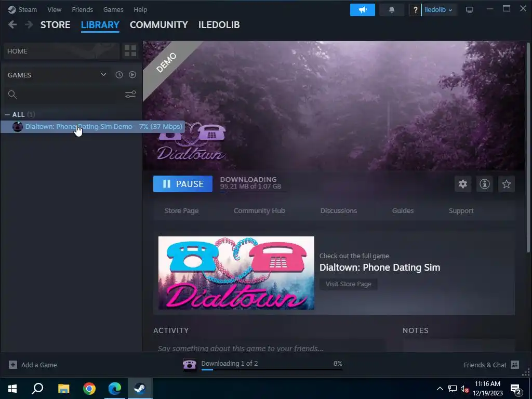Collapse the ALL games category
Screen dimensions: 532x399
(x=7, y=115)
